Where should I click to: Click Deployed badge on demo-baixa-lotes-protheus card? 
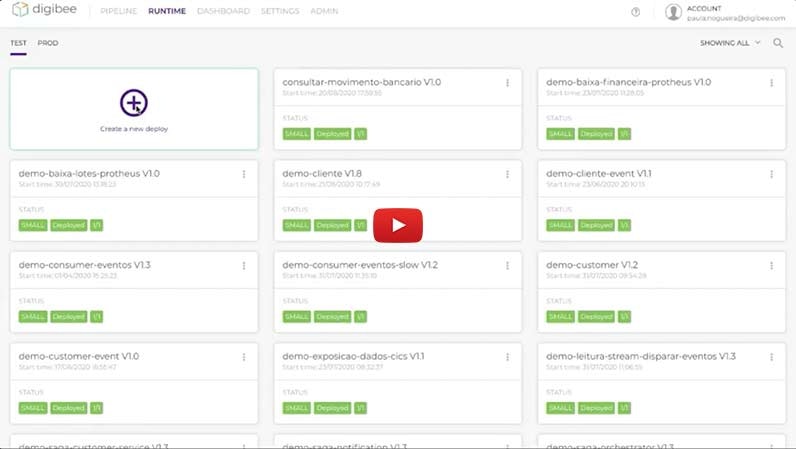tap(69, 226)
